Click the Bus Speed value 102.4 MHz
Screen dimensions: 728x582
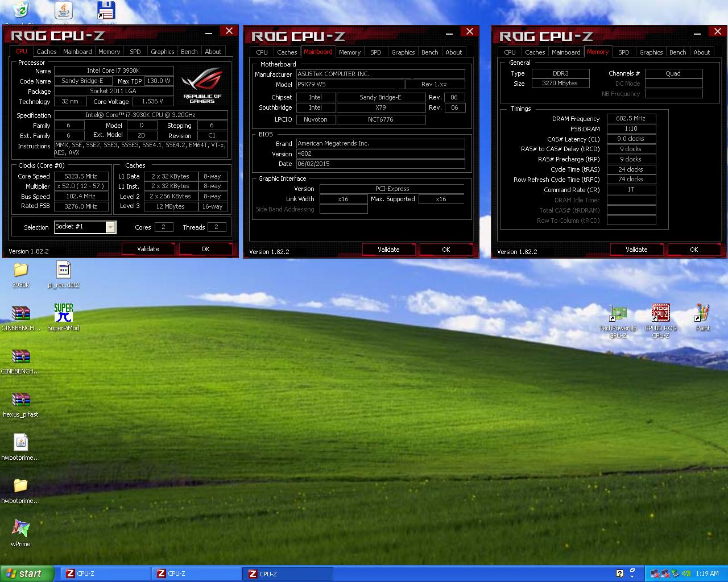tap(81, 197)
